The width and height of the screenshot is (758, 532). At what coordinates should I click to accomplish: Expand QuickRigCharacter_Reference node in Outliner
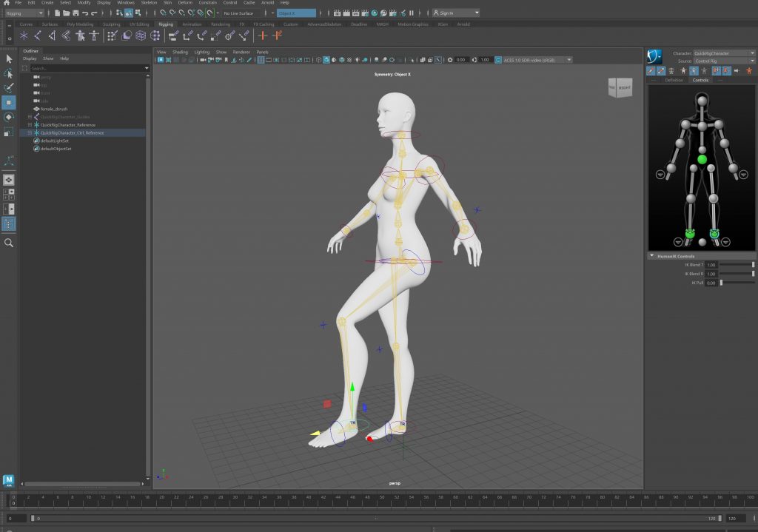(30, 125)
